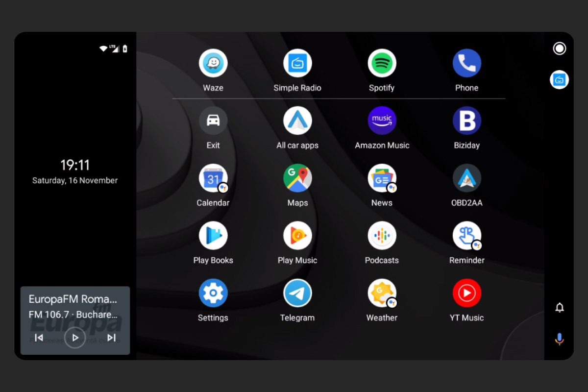This screenshot has height=392, width=588.
Task: Open the Podcasts app
Action: [382, 235]
